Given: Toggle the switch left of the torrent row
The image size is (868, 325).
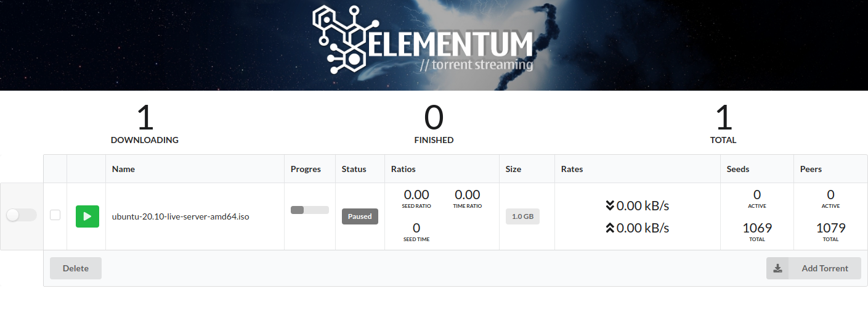Looking at the screenshot, I should tap(22, 215).
